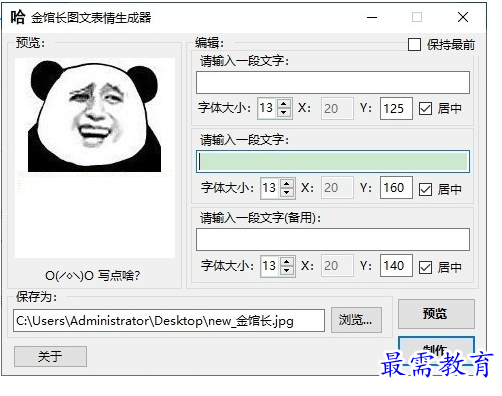
Task: Minimize the 金馆长图文表情生成器 window
Action: point(372,17)
